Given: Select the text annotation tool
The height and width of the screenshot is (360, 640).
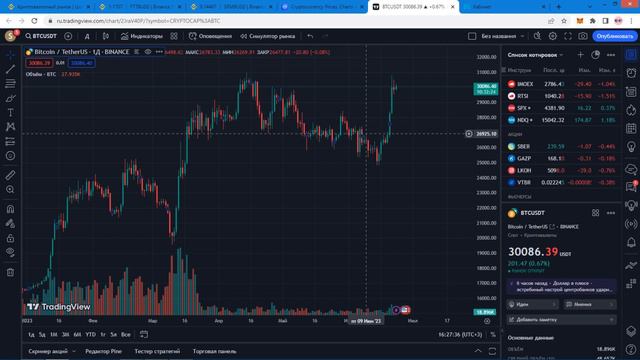Looking at the screenshot, I should [11, 113].
